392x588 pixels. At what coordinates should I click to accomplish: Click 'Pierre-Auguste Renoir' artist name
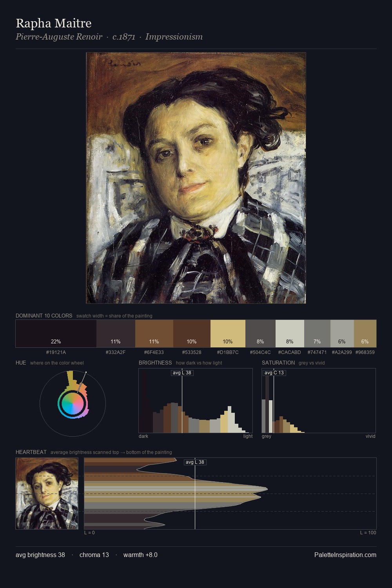59,37
